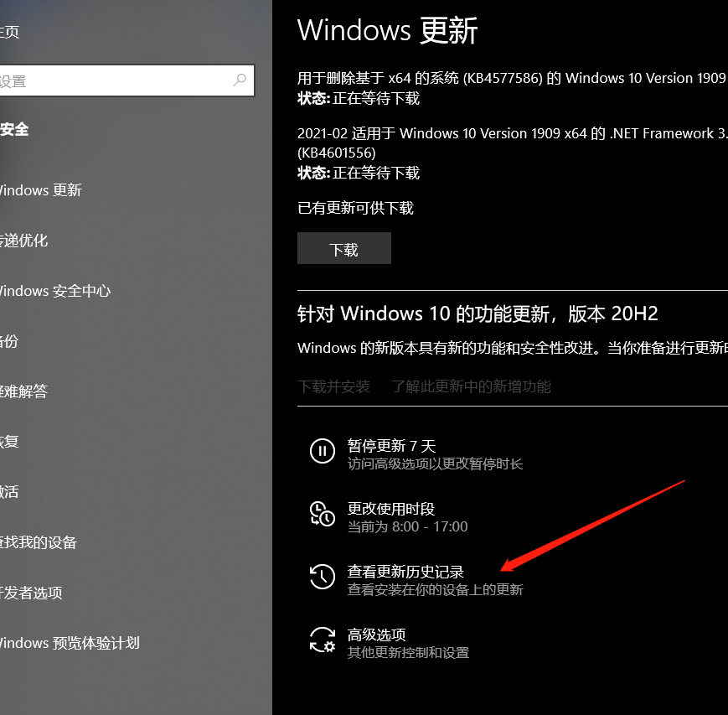Select 查找我的设备 in the sidebar
Image resolution: width=728 pixels, height=715 pixels.
point(39,542)
